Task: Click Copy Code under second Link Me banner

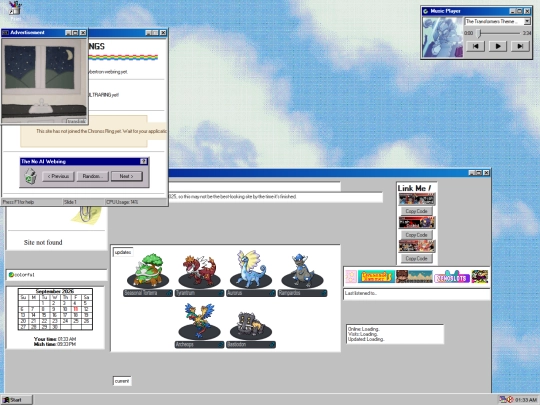Action: click(416, 235)
